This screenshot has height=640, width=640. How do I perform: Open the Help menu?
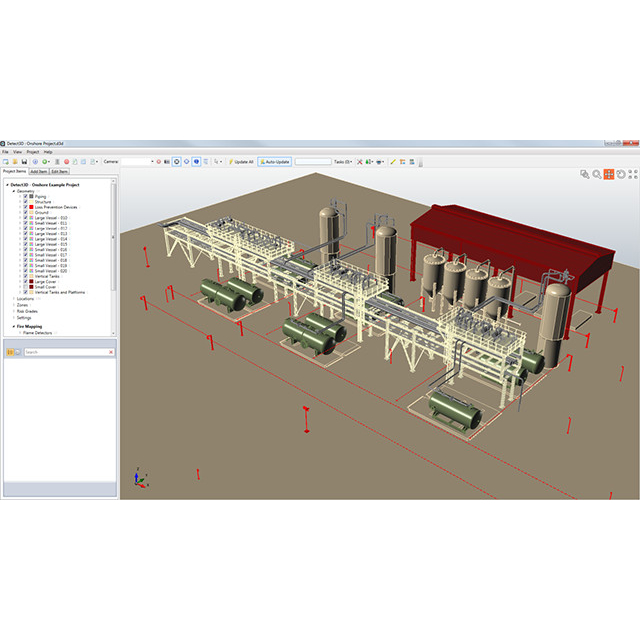[48, 152]
